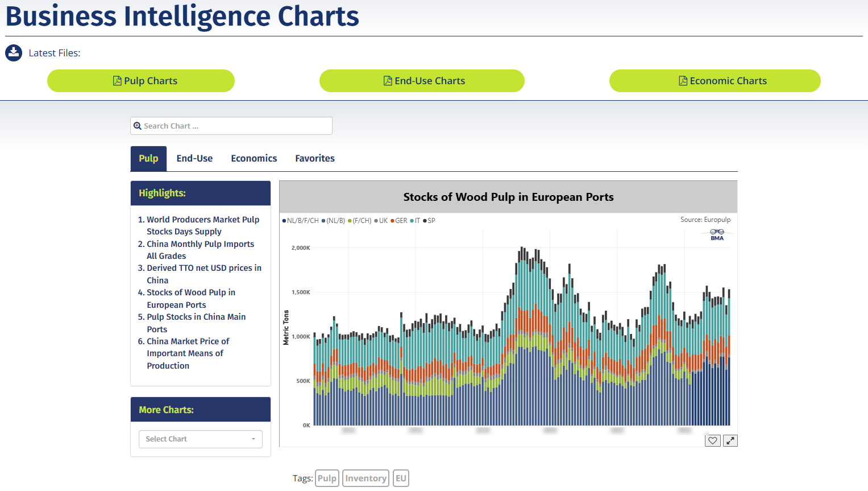The image size is (868, 491).
Task: Switch to the Economics tab
Action: (x=254, y=159)
